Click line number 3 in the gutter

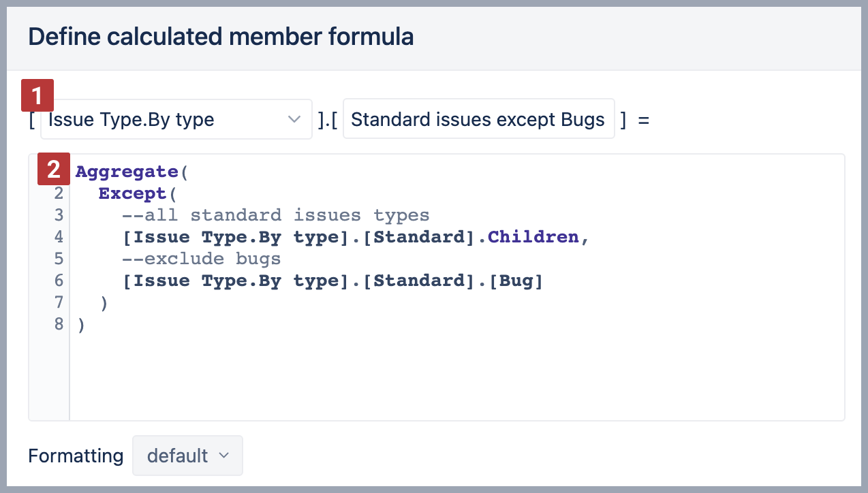pos(59,215)
